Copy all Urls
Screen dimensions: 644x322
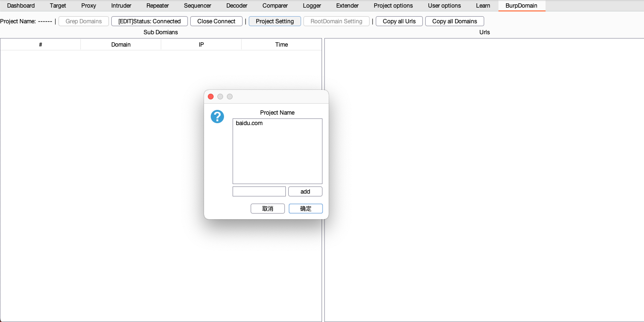coord(399,21)
